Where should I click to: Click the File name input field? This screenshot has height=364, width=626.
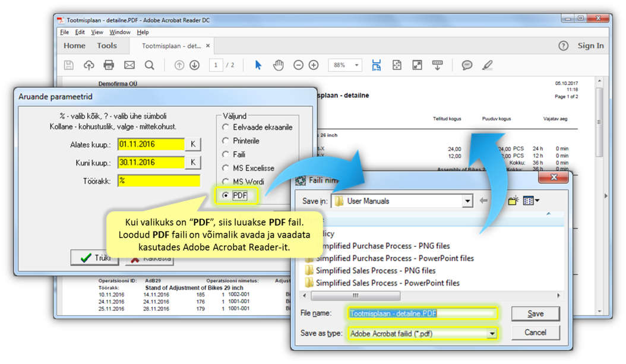tap(422, 314)
